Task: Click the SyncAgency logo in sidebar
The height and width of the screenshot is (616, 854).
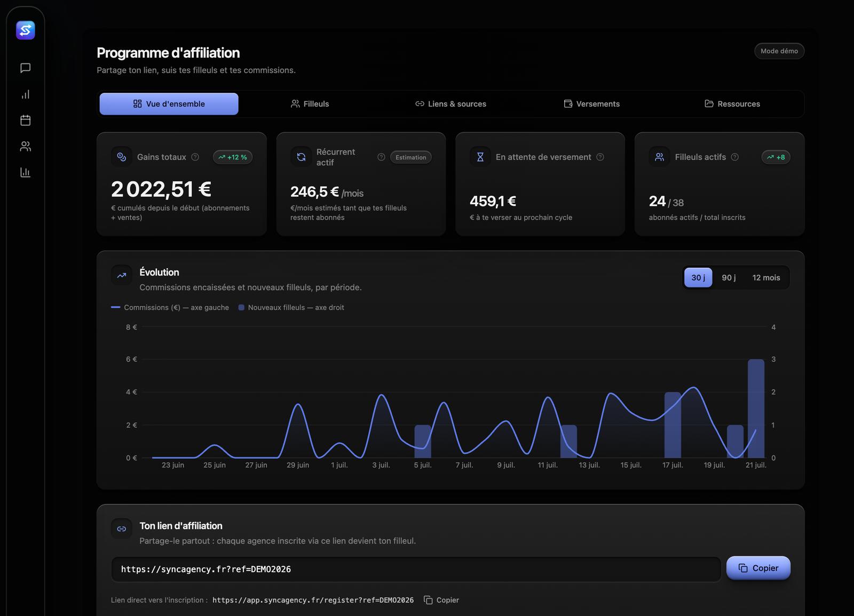Action: (26, 30)
